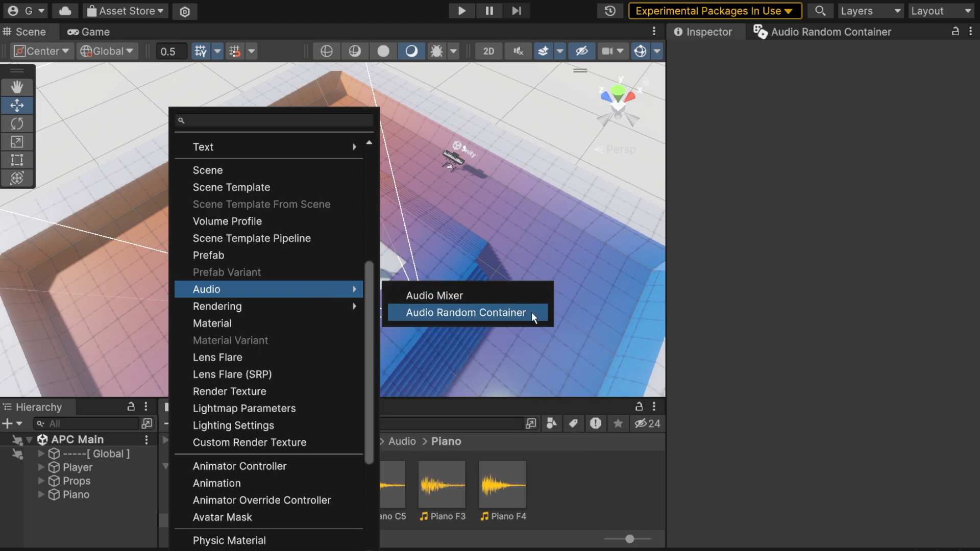Click the Play button
The image size is (980, 551).
coord(461,11)
